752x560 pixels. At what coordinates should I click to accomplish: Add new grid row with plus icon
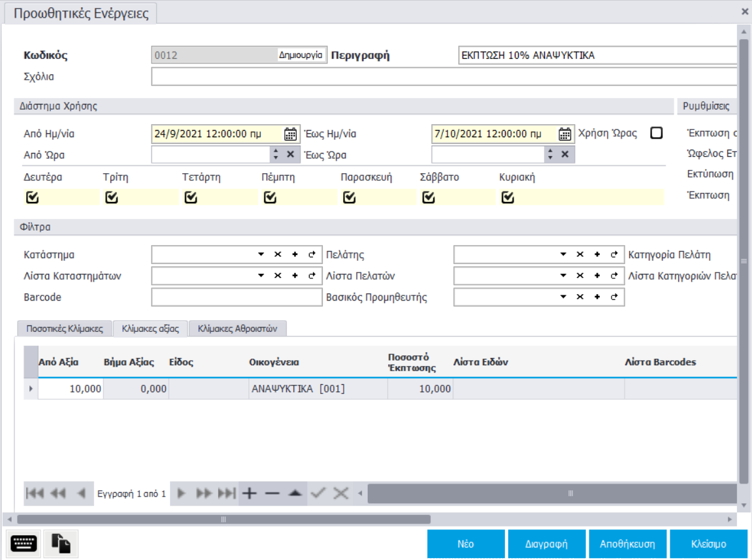coord(249,493)
